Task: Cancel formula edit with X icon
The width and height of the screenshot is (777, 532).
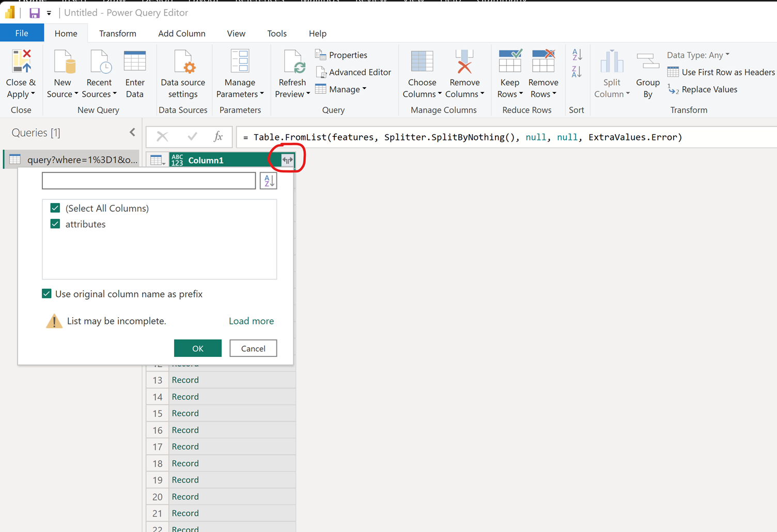Action: point(162,136)
